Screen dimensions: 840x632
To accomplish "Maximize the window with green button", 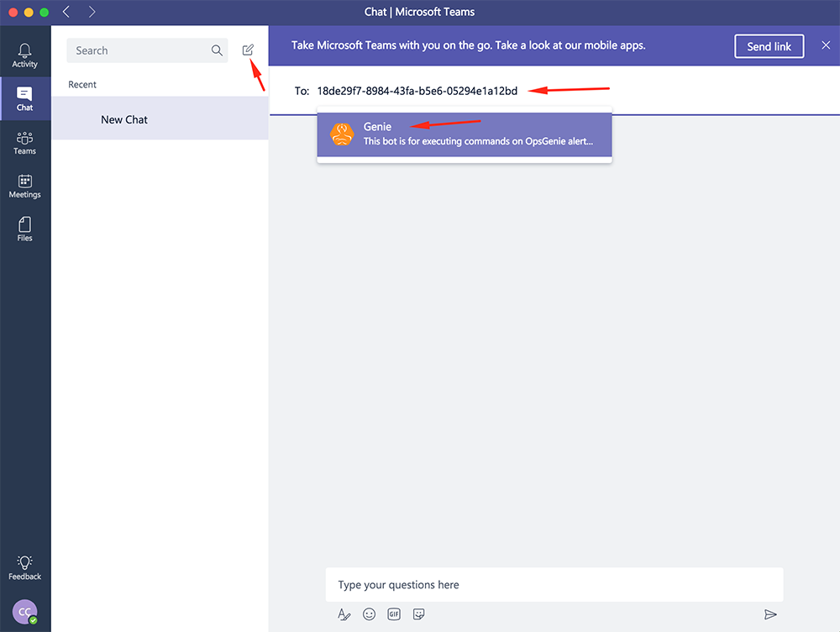I will pyautogui.click(x=45, y=12).
